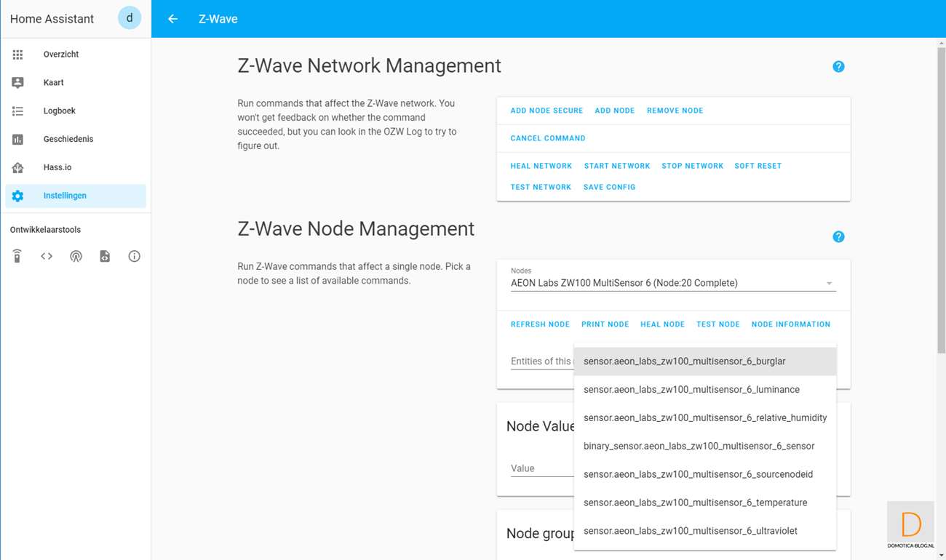Click the TEST NETWORK button
The width and height of the screenshot is (946, 560).
click(x=541, y=187)
